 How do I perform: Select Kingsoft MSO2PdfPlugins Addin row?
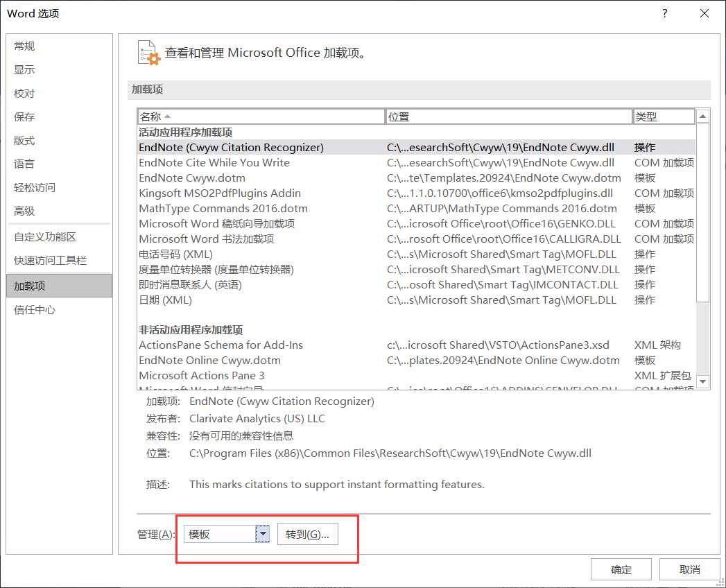pyautogui.click(x=416, y=193)
